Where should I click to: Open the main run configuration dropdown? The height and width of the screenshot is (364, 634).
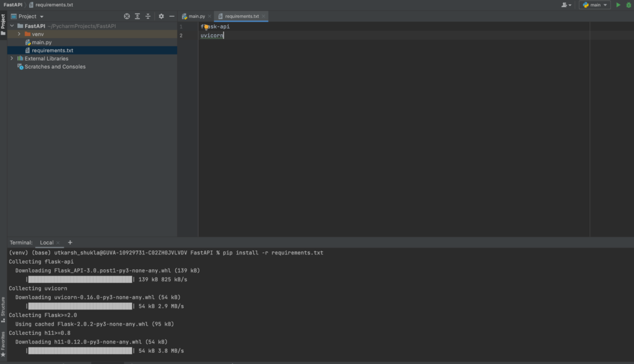[x=594, y=5]
